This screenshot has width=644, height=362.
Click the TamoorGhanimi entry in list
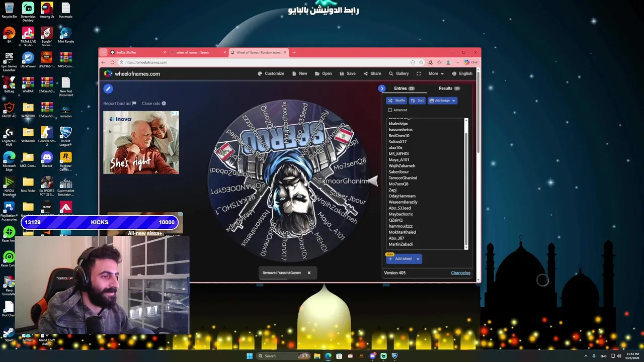[403, 178]
